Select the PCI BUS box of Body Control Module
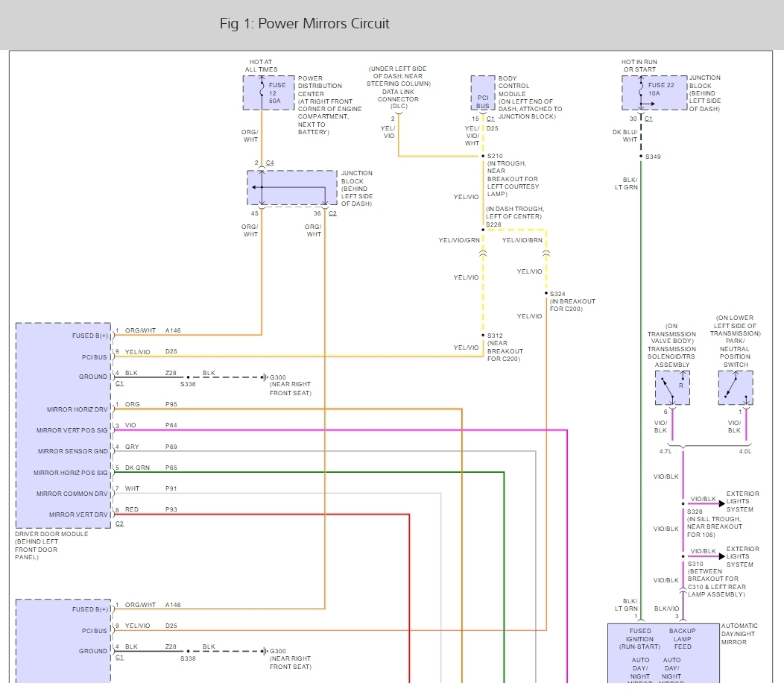Image resolution: width=784 pixels, height=695 pixels. pyautogui.click(x=482, y=93)
